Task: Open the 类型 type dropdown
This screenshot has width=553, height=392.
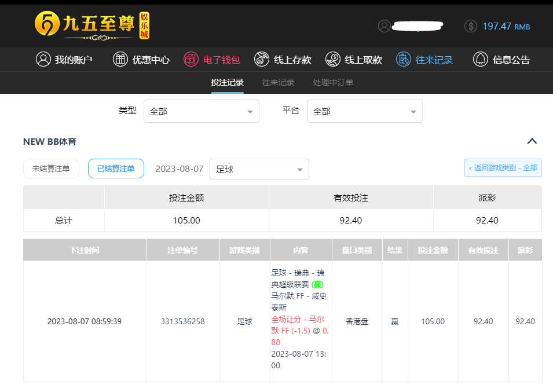Action: [x=201, y=111]
